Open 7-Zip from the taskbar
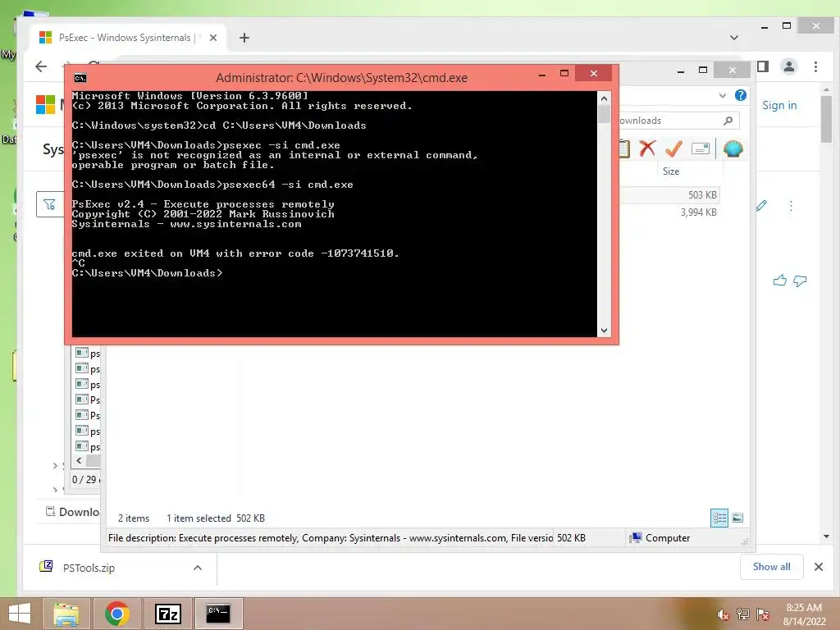This screenshot has height=630, width=840. [x=168, y=614]
